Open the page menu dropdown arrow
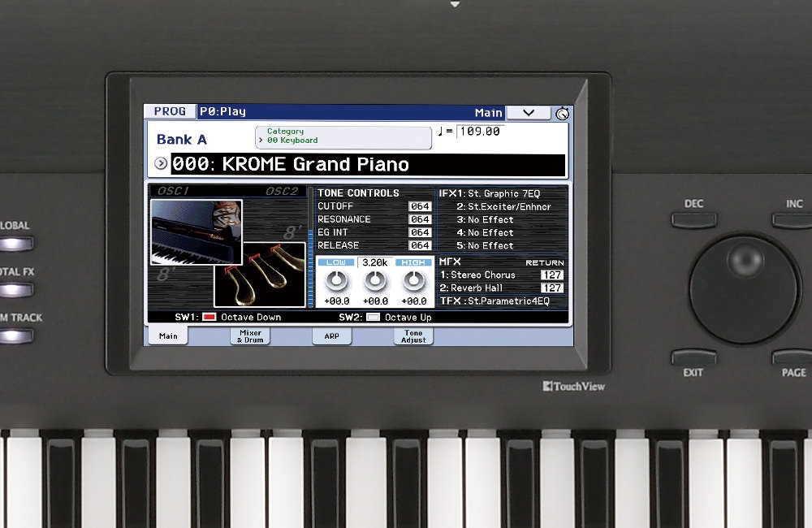812x528 pixels. coord(529,112)
